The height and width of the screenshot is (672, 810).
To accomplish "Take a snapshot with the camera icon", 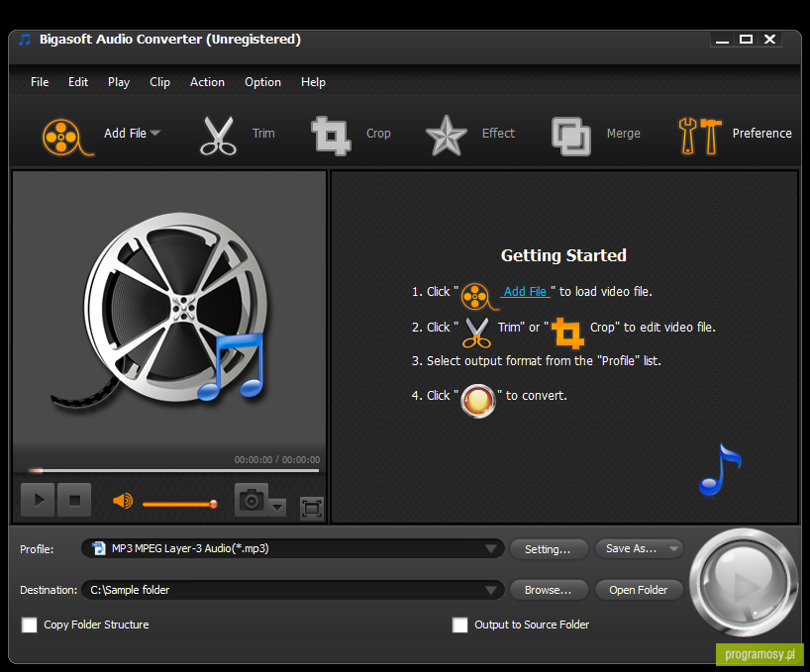I will [x=252, y=500].
